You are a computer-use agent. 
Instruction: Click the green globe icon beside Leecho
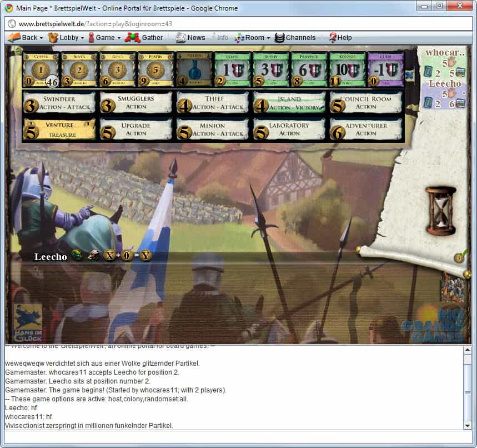click(77, 255)
